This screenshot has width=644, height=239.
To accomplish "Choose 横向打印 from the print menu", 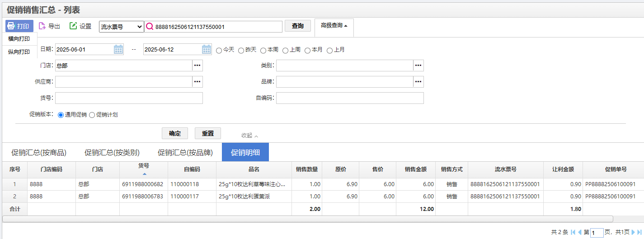I will [x=19, y=39].
